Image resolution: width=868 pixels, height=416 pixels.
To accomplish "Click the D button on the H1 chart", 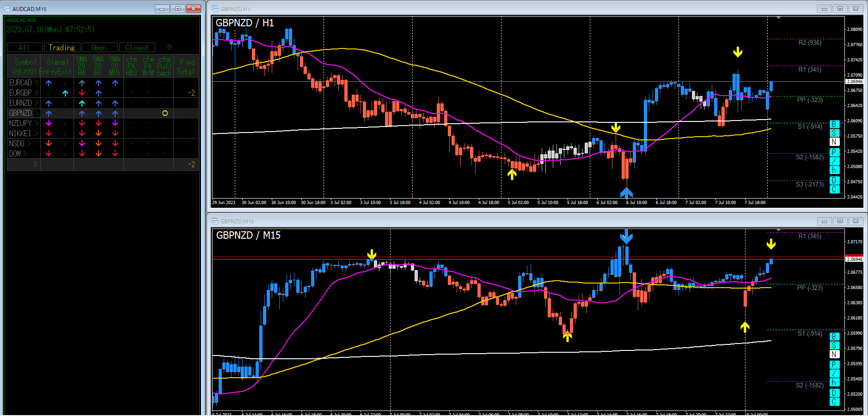I will [x=834, y=181].
